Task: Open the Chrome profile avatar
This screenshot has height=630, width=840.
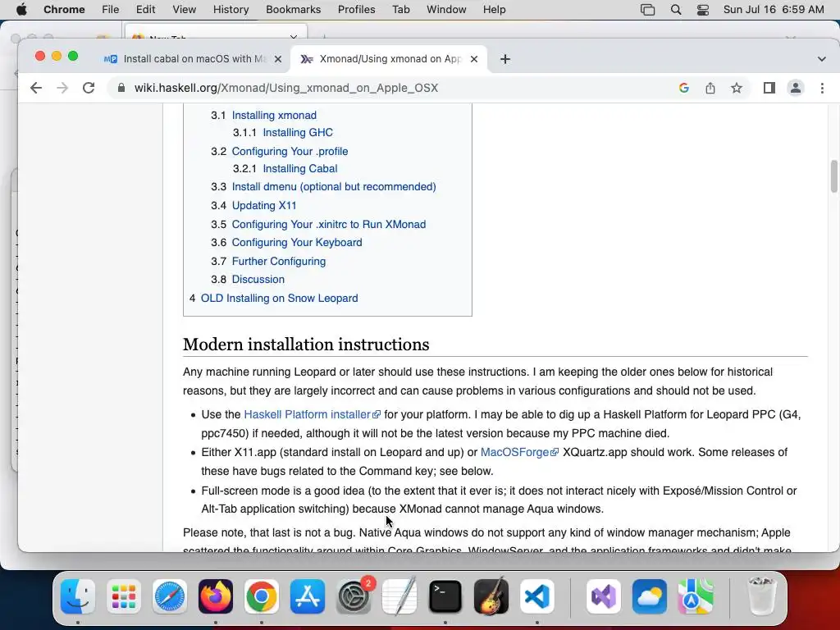Action: tap(796, 88)
